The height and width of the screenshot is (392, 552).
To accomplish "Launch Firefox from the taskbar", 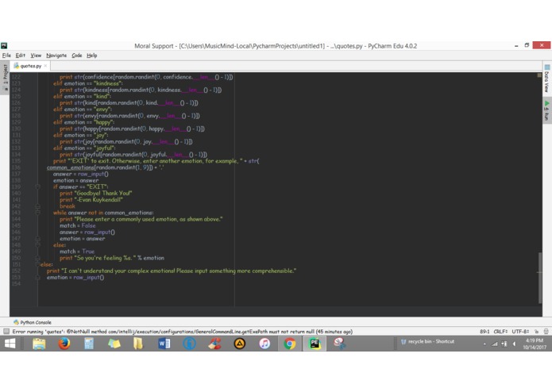I will tap(64, 344).
